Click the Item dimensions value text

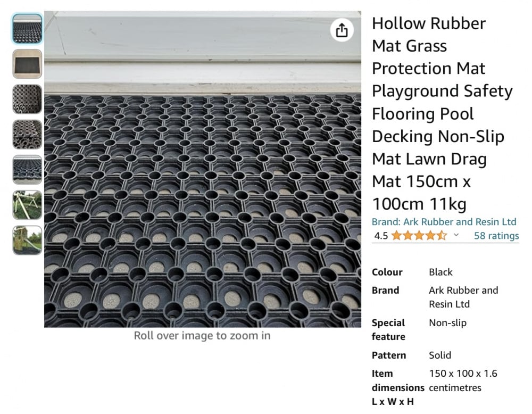(x=463, y=380)
